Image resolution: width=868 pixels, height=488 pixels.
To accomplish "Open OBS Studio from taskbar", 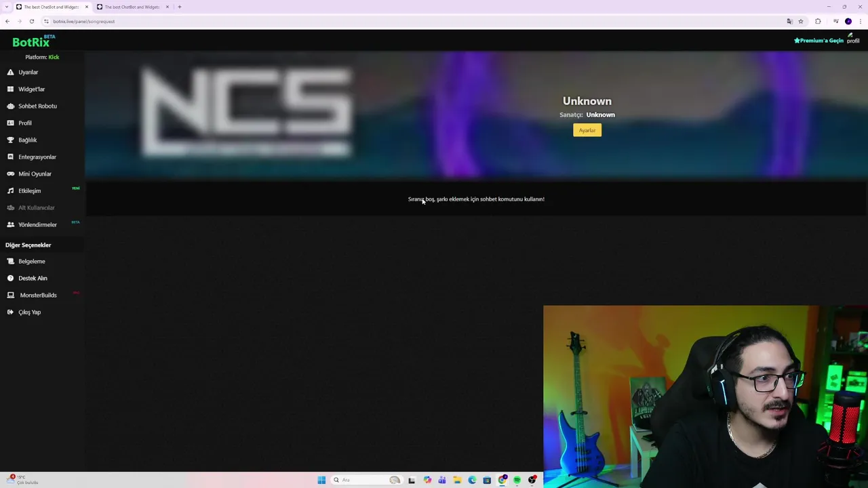I will point(532,480).
